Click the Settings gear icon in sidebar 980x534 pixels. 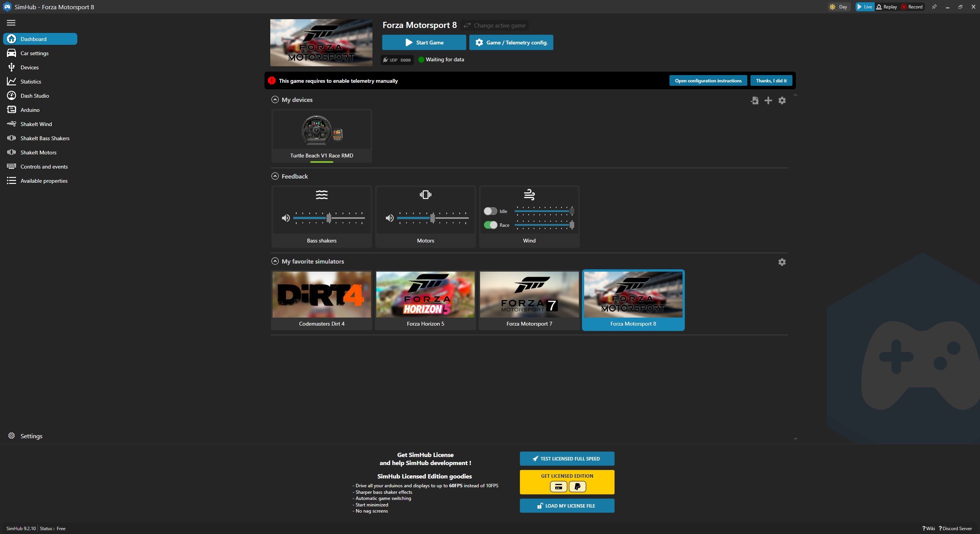pos(11,436)
